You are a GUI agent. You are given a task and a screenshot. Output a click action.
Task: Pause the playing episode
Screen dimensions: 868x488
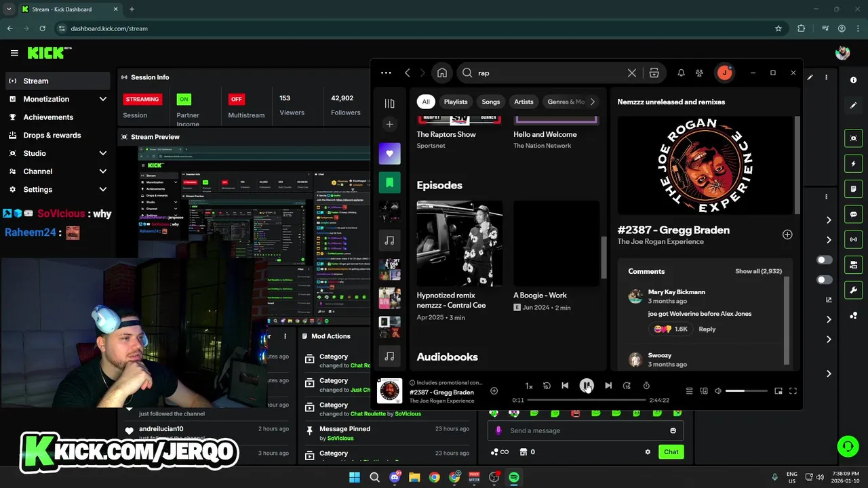pyautogui.click(x=587, y=386)
